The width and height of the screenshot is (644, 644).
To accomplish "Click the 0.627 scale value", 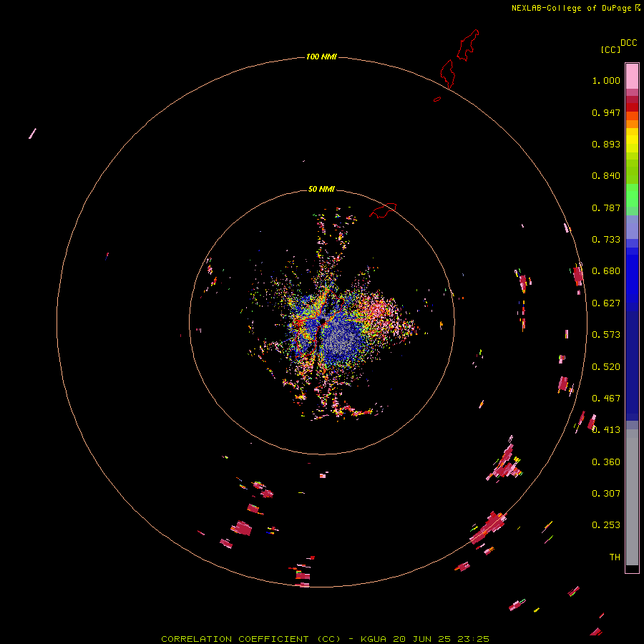I will tap(606, 303).
